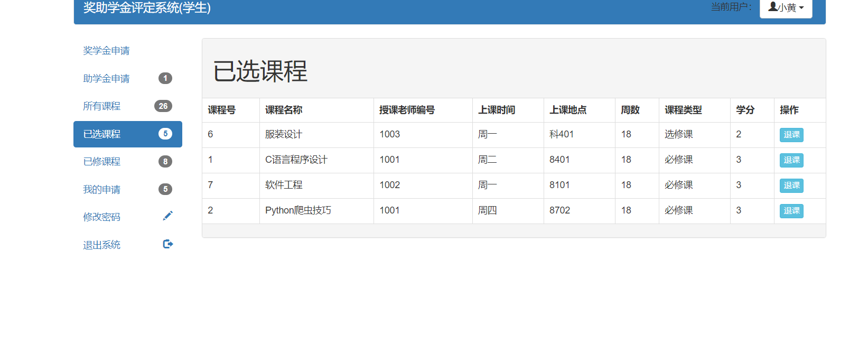Click the logout icon beside 退出系统

[x=168, y=244]
